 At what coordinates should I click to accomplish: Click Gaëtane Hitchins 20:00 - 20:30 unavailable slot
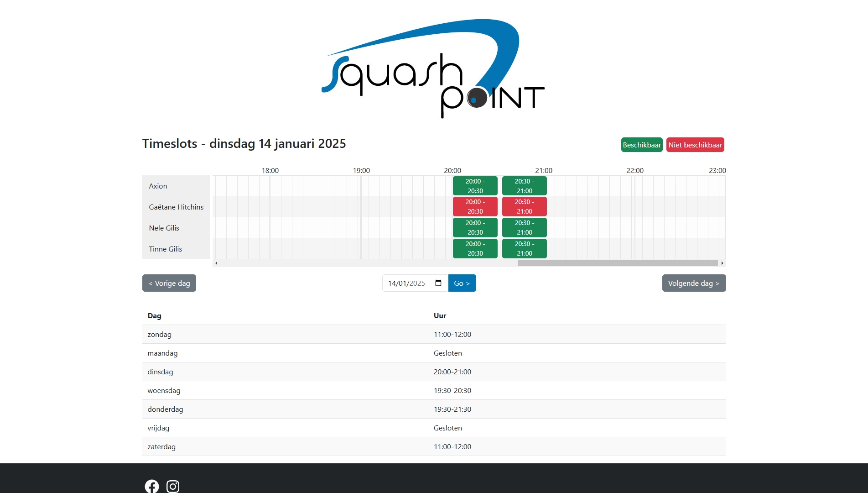click(475, 207)
